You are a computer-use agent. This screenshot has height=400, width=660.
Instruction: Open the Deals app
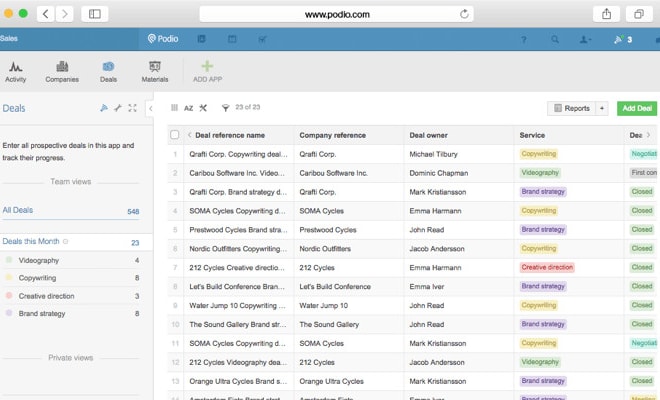click(108, 72)
